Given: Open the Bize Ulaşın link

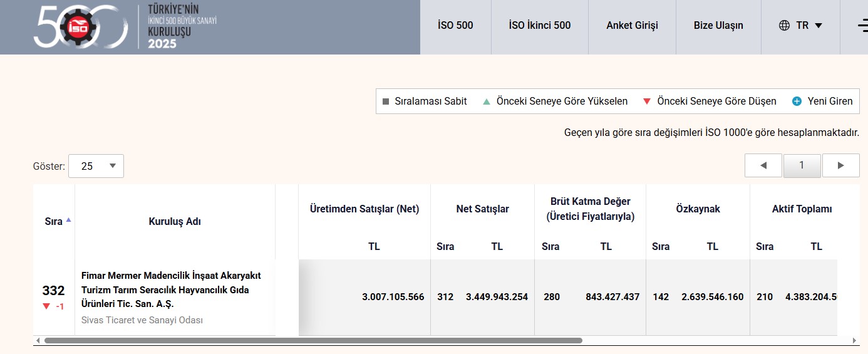Looking at the screenshot, I should pyautogui.click(x=718, y=26).
